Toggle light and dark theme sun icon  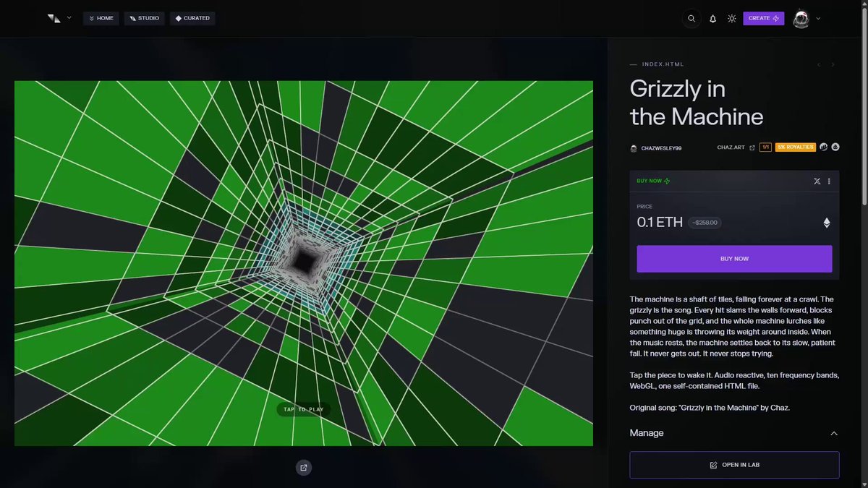tap(732, 18)
